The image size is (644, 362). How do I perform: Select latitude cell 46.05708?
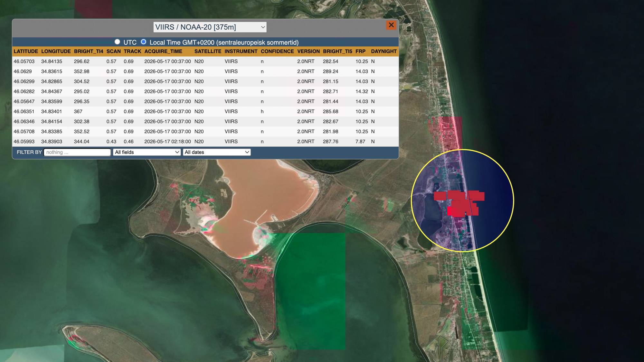tap(24, 131)
